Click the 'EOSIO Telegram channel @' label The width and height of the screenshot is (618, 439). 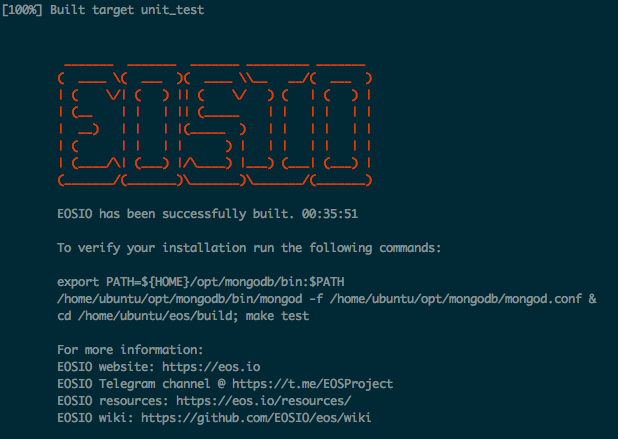click(141, 384)
